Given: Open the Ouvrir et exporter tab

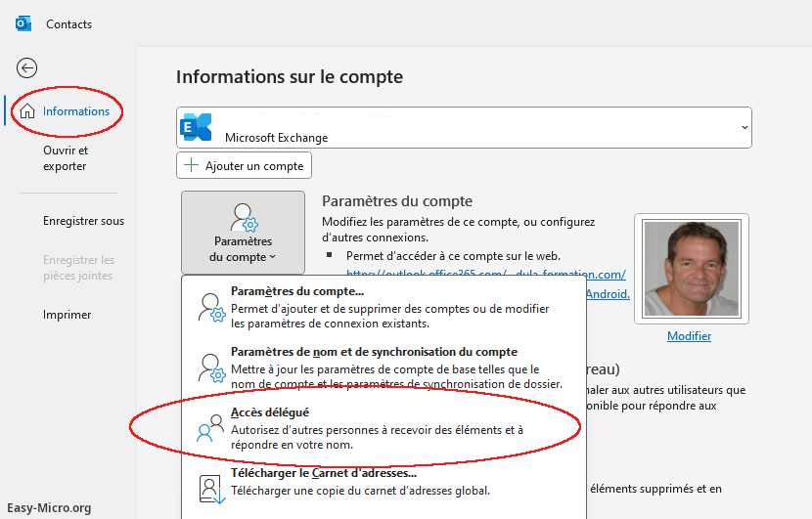Looking at the screenshot, I should [x=66, y=158].
